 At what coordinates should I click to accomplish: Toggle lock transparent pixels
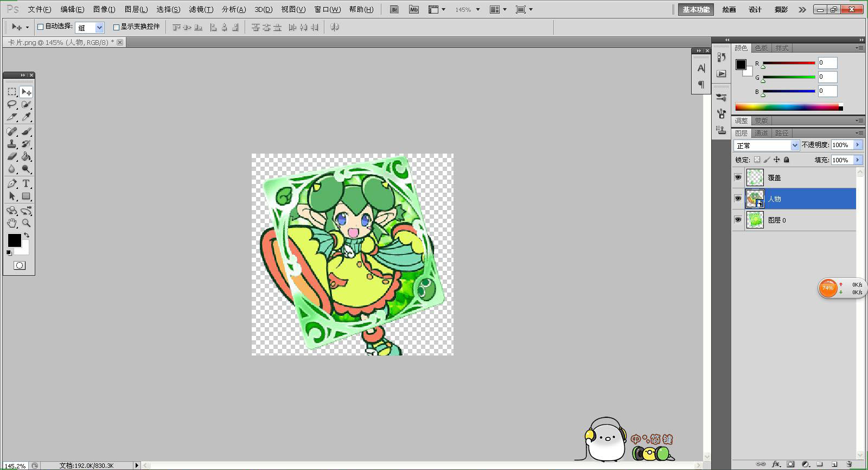point(757,160)
